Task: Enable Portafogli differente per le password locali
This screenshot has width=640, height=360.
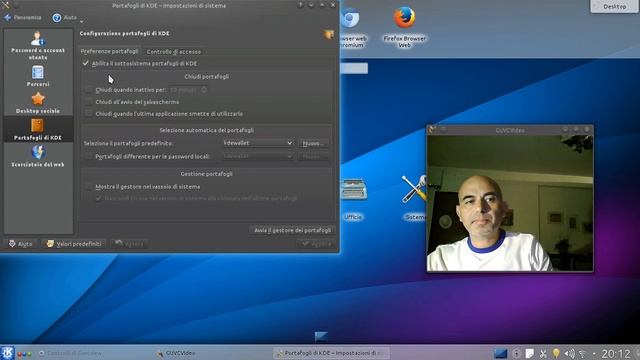Action: [x=89, y=156]
